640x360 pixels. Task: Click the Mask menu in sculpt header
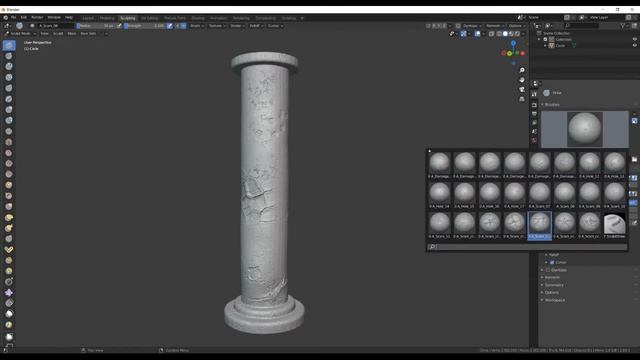pos(72,33)
